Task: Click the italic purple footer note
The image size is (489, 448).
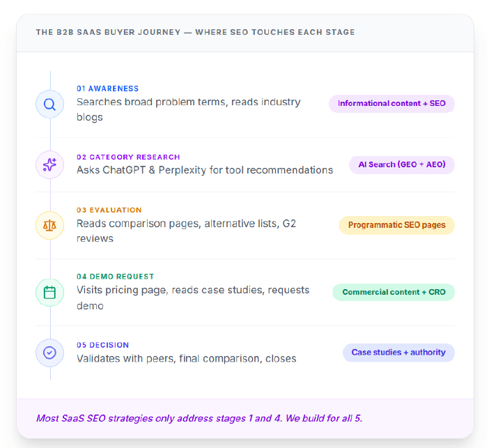Action: pyautogui.click(x=199, y=418)
